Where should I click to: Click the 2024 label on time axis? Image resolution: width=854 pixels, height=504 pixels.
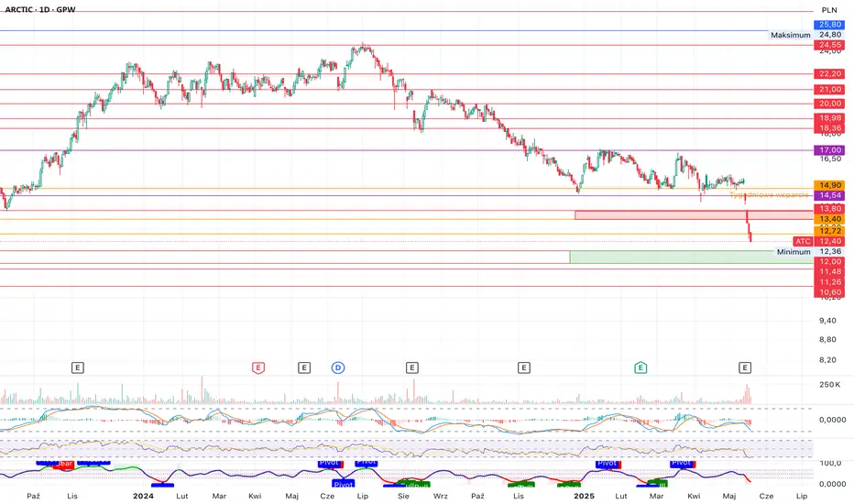click(143, 496)
